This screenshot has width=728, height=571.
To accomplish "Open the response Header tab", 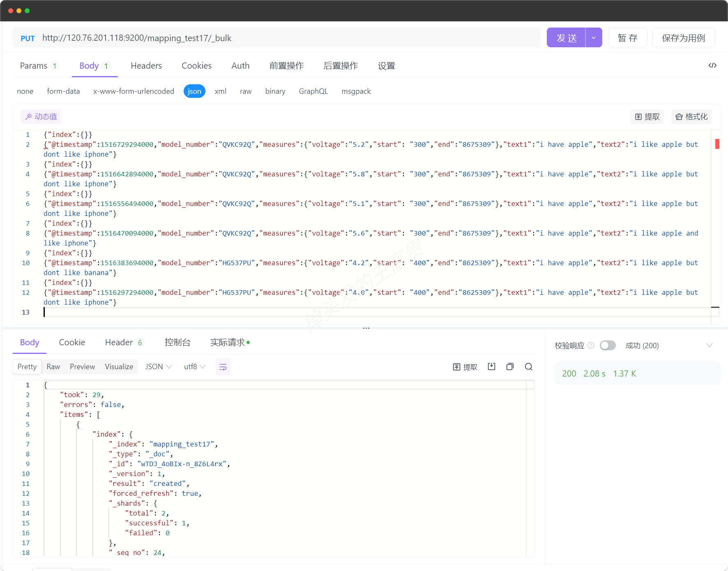I will [x=124, y=342].
